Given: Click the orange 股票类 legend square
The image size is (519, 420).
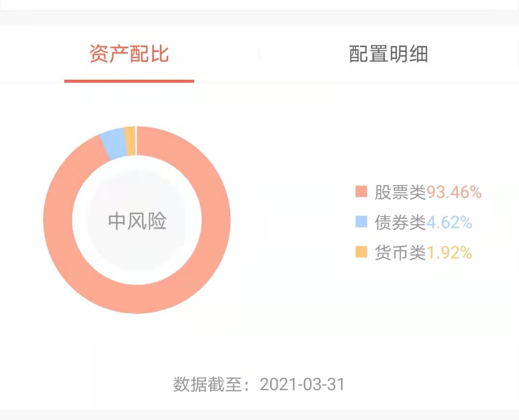Looking at the screenshot, I should click(x=360, y=192).
